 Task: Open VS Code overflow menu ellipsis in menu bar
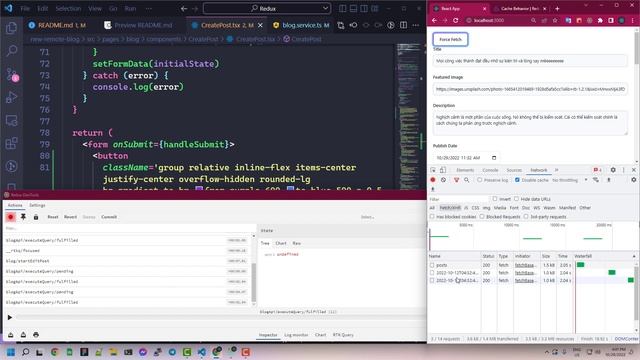coord(149,8)
